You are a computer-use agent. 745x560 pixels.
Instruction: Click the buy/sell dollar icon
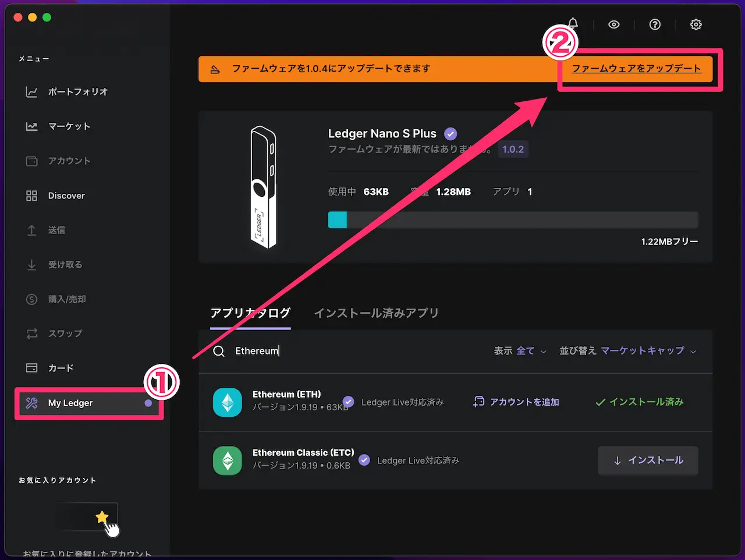click(x=31, y=299)
